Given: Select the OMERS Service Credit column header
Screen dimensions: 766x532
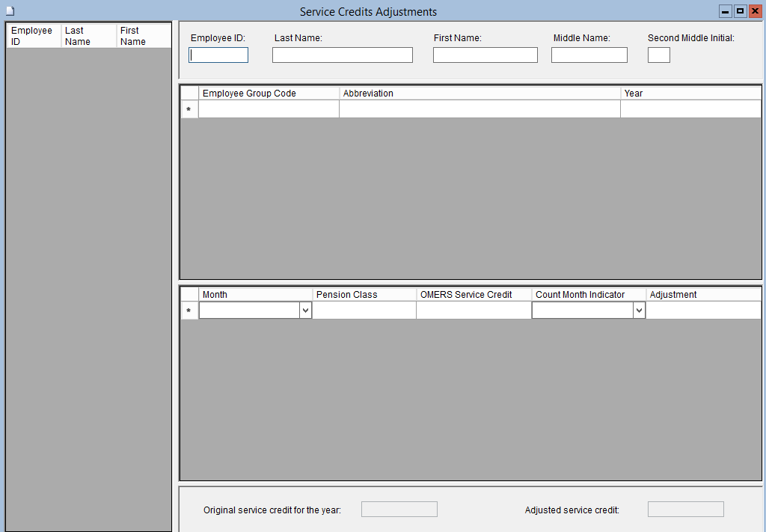Looking at the screenshot, I should pyautogui.click(x=474, y=295).
